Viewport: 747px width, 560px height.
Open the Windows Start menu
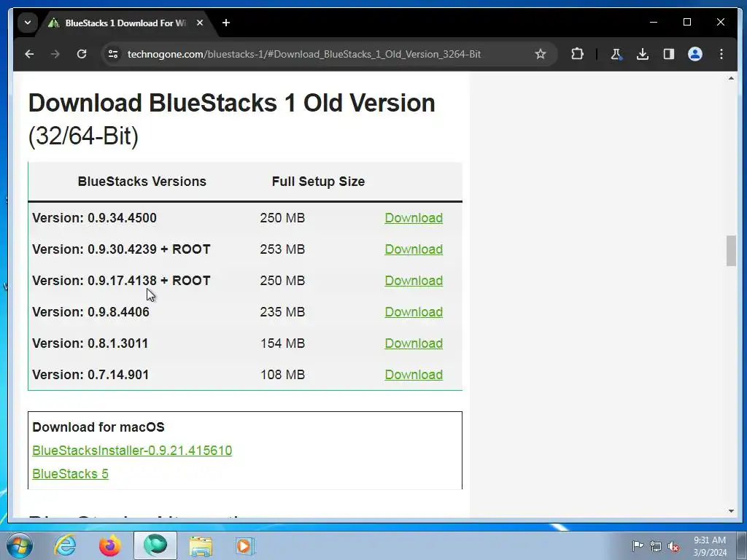pyautogui.click(x=20, y=545)
